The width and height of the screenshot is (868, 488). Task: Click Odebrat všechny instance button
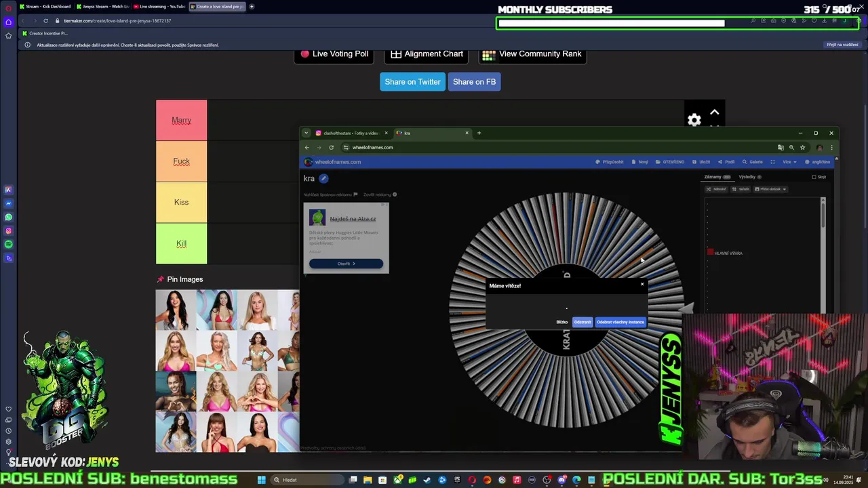click(x=620, y=322)
